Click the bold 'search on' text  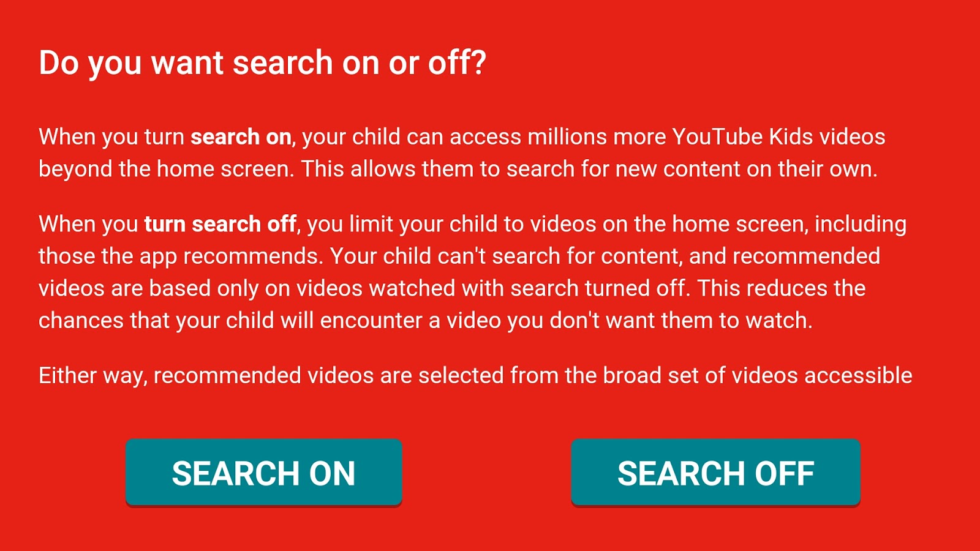point(241,137)
